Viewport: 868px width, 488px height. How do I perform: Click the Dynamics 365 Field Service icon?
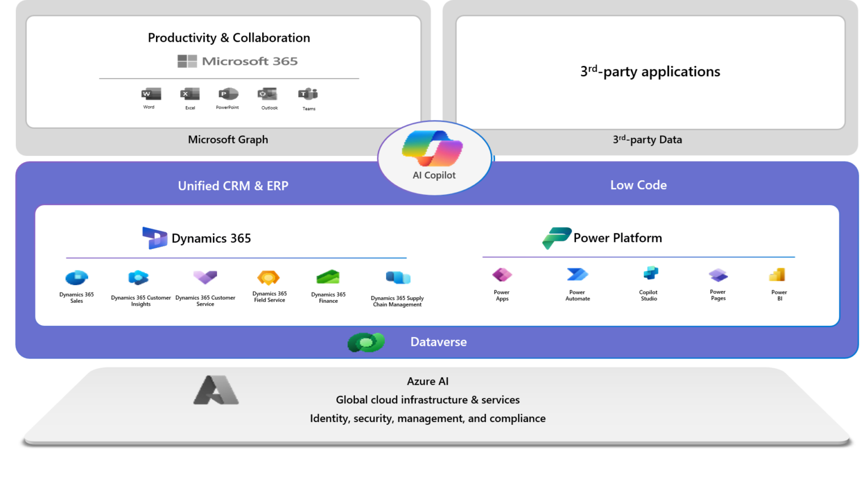(x=268, y=277)
